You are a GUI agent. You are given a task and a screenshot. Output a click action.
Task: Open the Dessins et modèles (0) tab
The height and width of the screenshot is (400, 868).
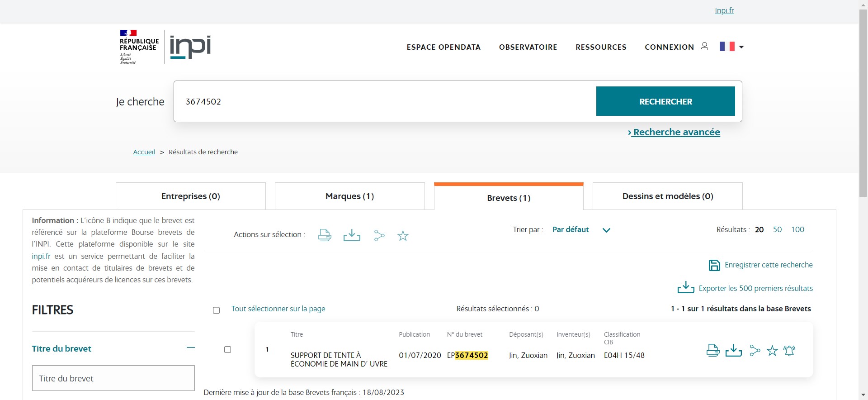coord(668,196)
